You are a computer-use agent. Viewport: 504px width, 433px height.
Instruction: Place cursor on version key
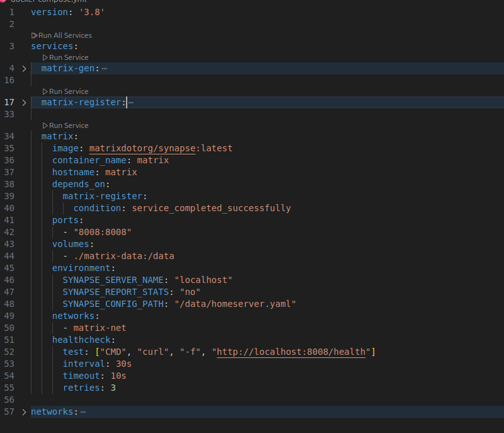[49, 12]
